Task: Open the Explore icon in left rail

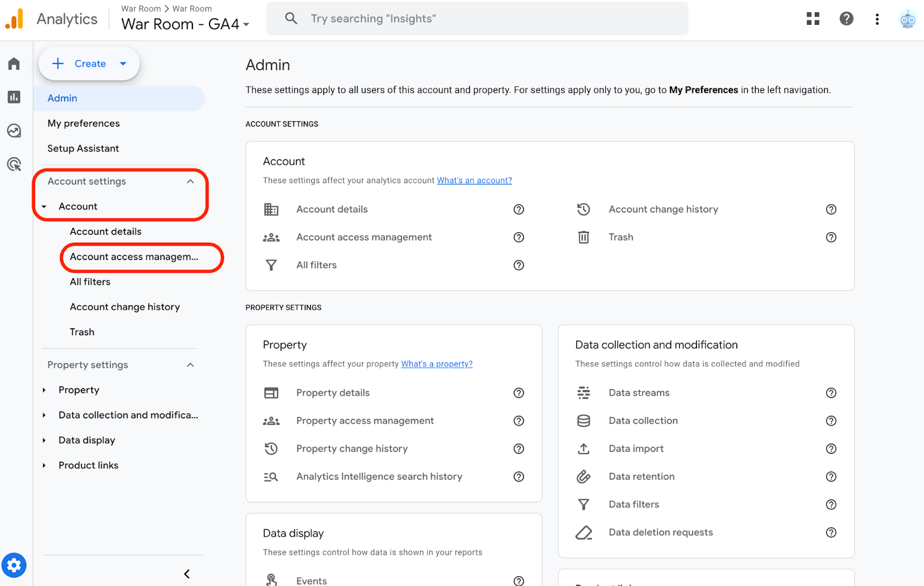Action: tap(14, 131)
